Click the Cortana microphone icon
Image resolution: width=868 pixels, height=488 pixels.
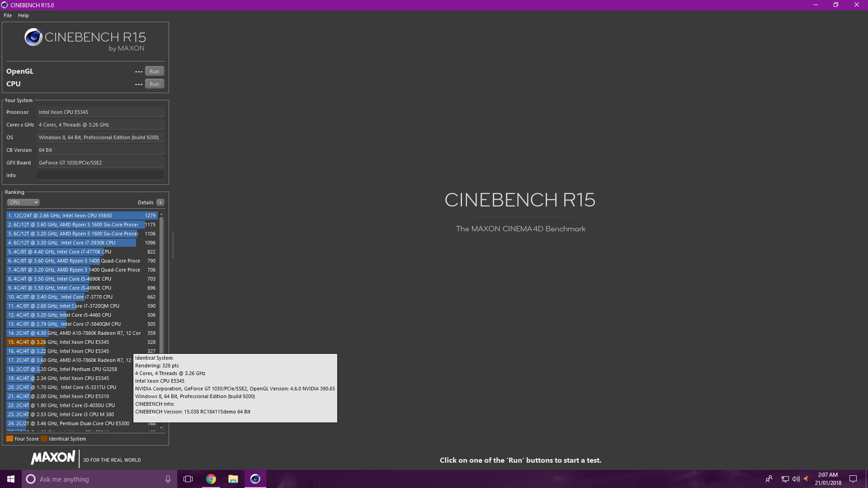(168, 479)
